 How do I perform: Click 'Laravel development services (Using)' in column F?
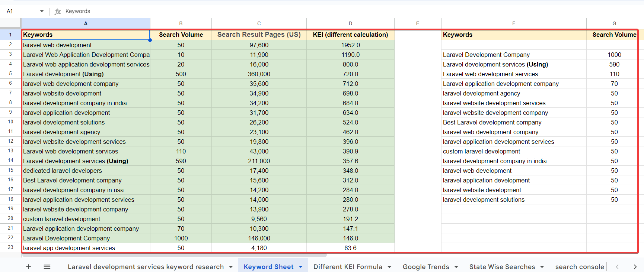514,64
